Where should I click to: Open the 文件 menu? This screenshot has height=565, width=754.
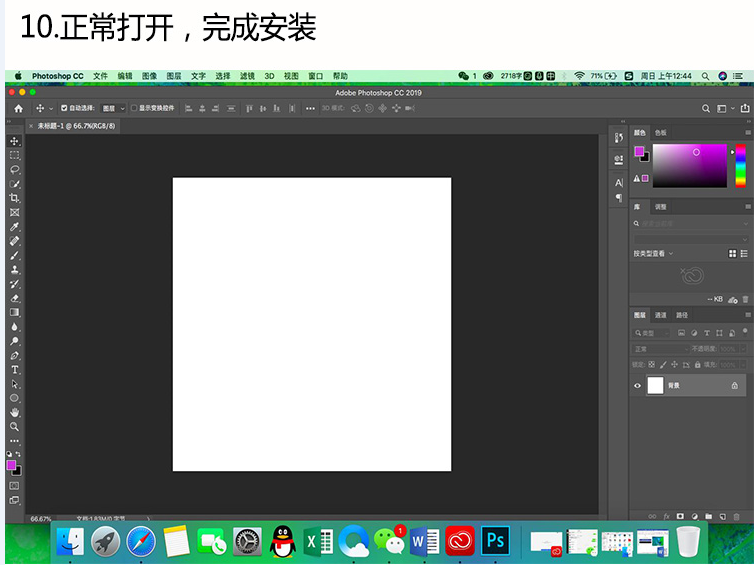[x=101, y=76]
